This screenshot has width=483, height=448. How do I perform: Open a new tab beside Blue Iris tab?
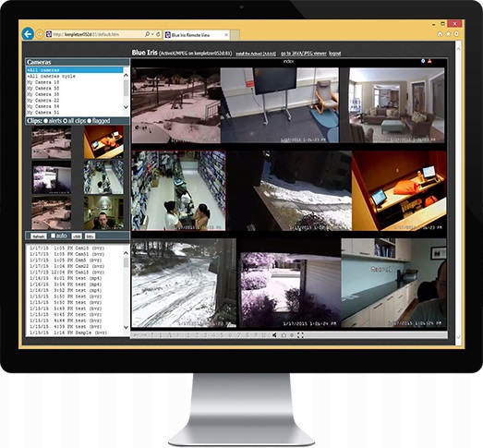click(235, 35)
